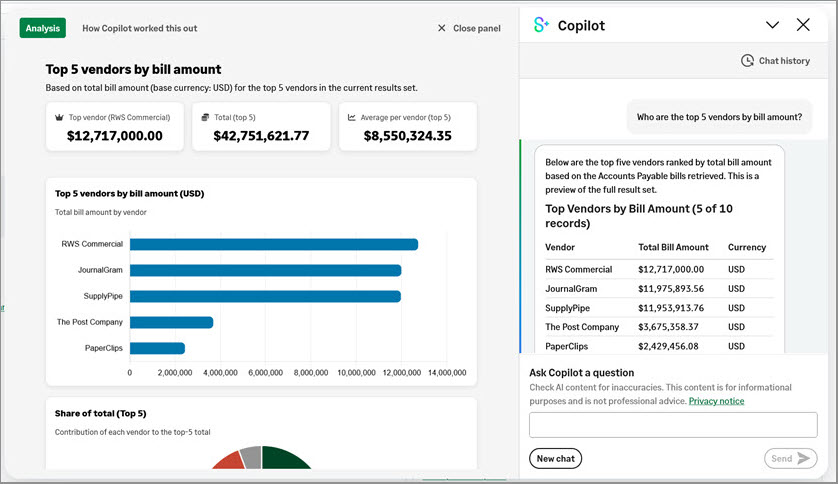838x484 pixels.
Task: Click the crown icon on Top vendor card
Action: [x=59, y=118]
